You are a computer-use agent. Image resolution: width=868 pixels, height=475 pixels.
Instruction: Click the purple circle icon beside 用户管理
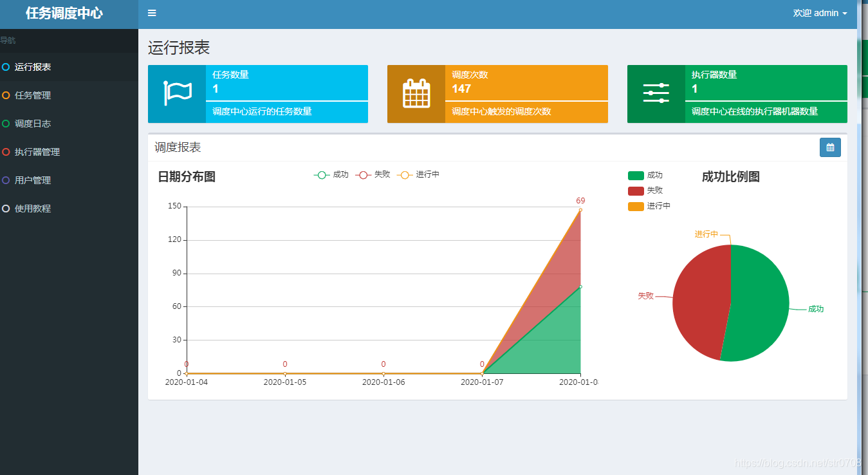6,180
